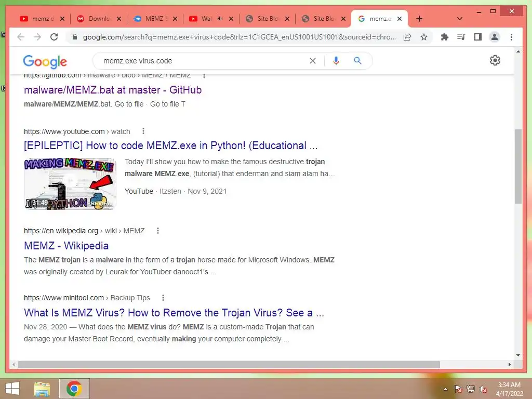Open What Is MEMZ Virus MiniTool result
The width and height of the screenshot is (532, 399).
click(x=174, y=312)
